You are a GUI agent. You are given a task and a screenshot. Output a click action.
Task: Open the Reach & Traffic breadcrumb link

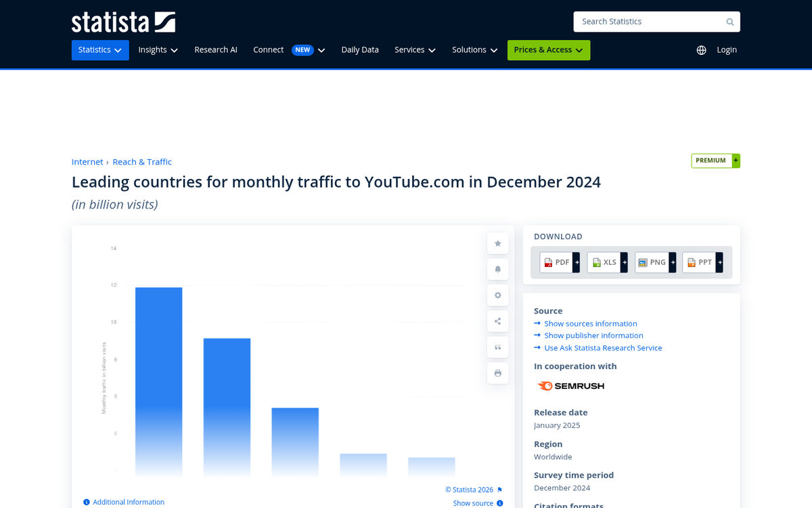coord(142,162)
